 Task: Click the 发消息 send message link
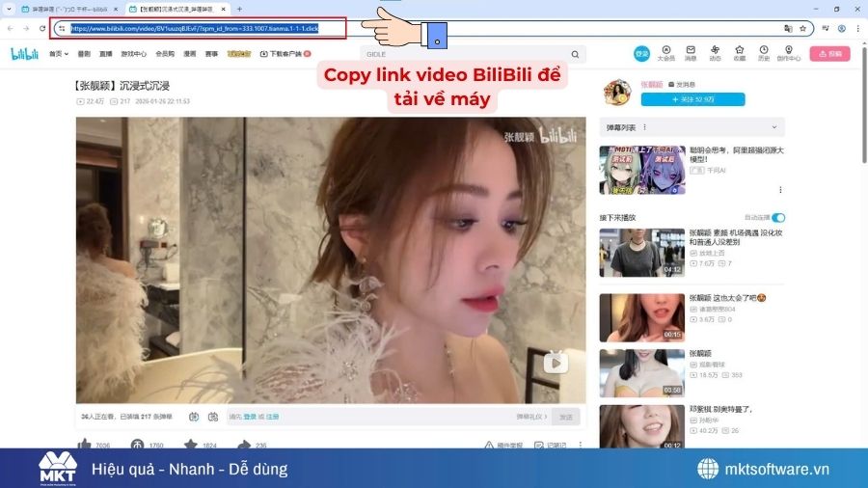[682, 85]
